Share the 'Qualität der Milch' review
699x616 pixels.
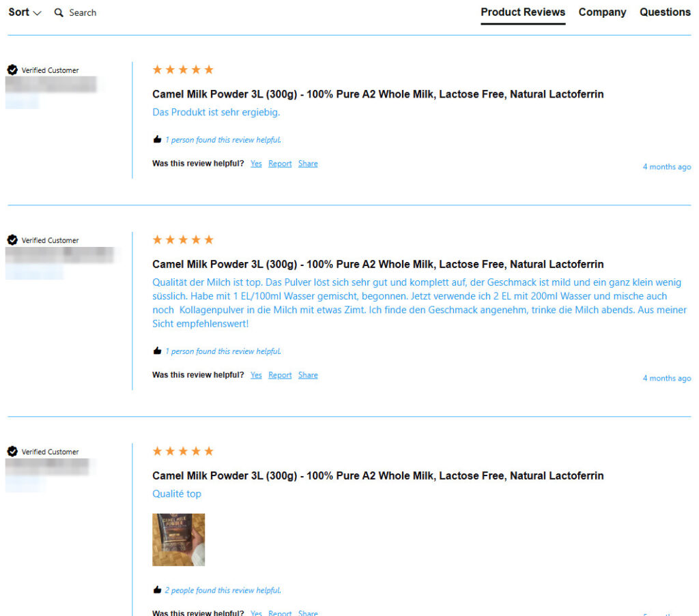click(308, 375)
